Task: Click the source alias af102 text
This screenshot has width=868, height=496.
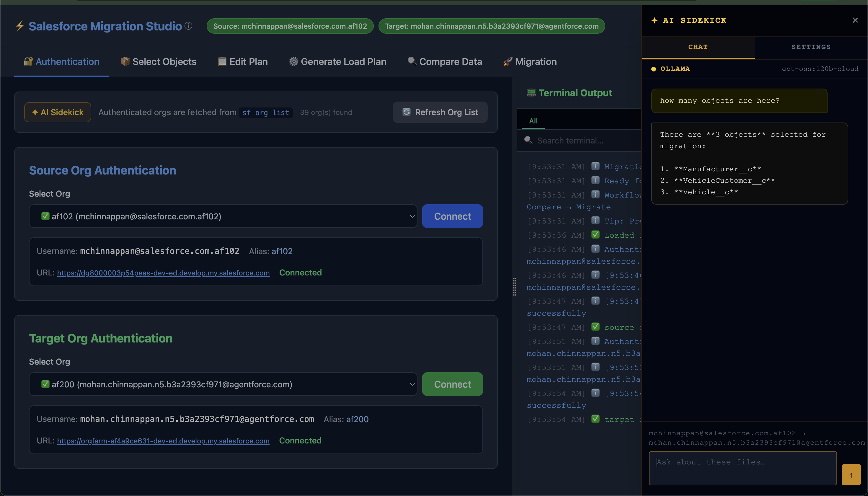Action: [282, 251]
